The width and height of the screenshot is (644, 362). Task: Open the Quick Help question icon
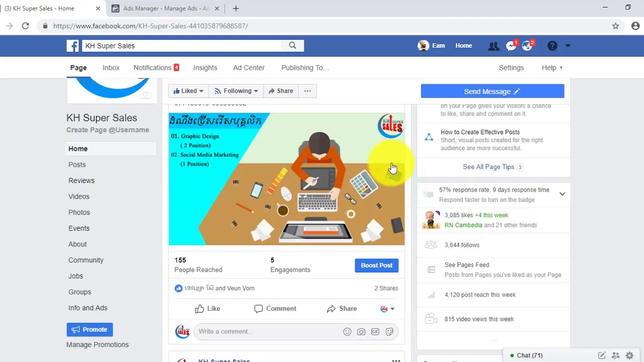pyautogui.click(x=552, y=46)
